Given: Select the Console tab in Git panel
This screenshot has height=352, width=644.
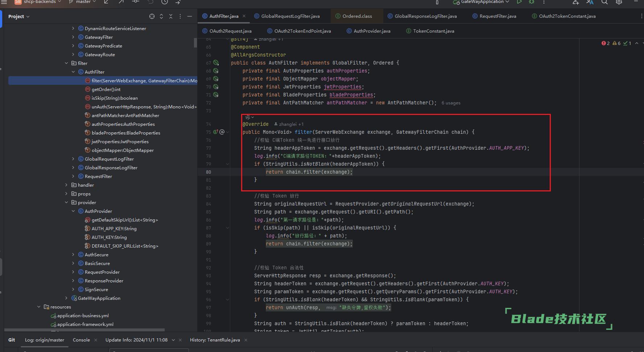Looking at the screenshot, I should pos(81,340).
